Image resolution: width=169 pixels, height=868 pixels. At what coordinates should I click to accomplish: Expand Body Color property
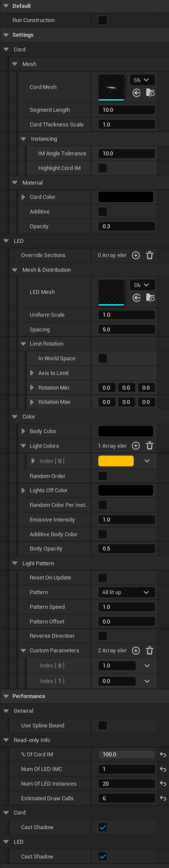(23, 431)
